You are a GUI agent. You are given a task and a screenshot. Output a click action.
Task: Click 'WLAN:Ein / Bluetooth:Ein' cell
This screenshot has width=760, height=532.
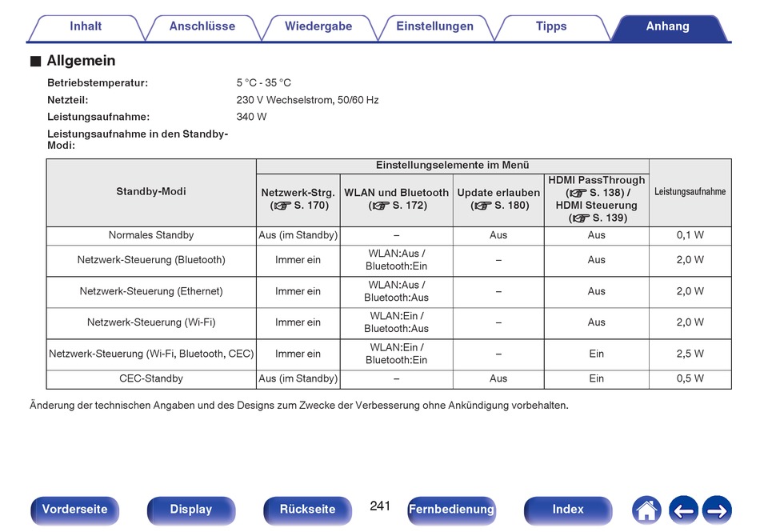[397, 354]
